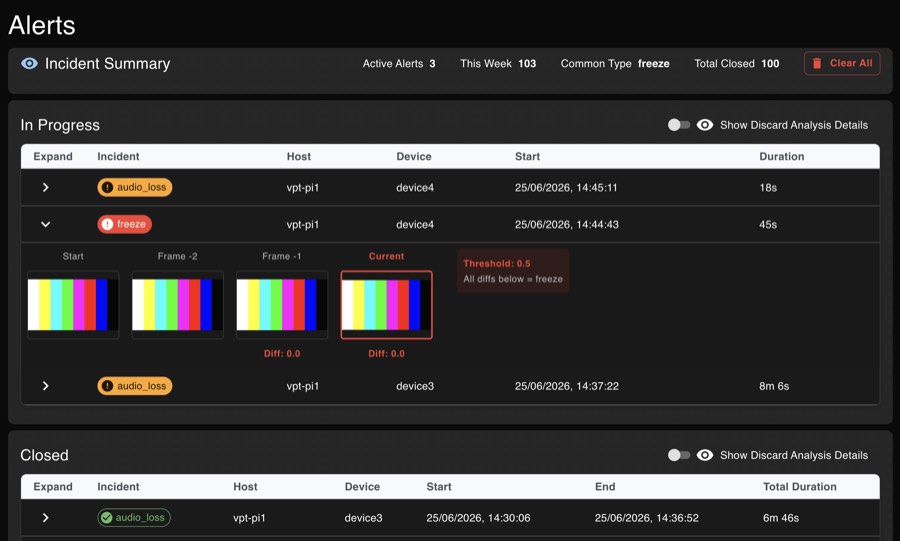Click the warning icon in freeze badge
The width and height of the screenshot is (900, 541).
(x=107, y=224)
